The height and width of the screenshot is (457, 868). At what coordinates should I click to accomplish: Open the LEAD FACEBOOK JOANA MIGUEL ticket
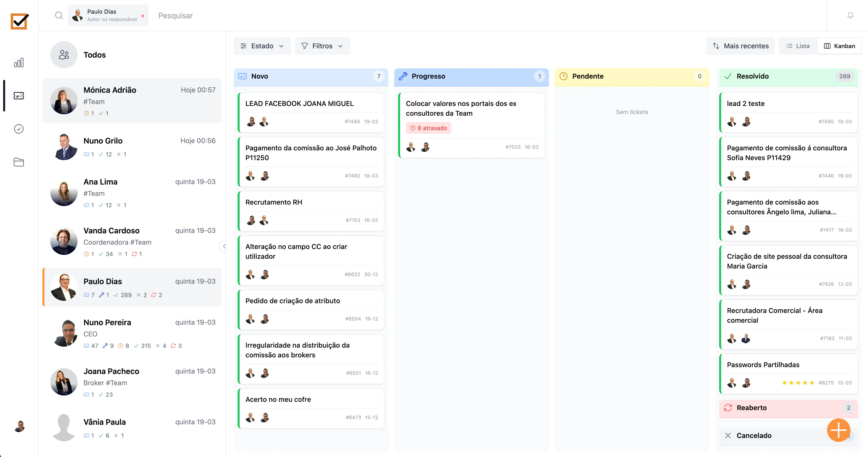click(311, 112)
